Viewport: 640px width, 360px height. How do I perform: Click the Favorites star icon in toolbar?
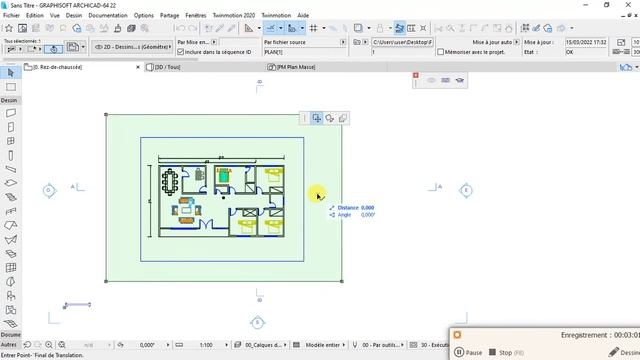(x=9, y=28)
